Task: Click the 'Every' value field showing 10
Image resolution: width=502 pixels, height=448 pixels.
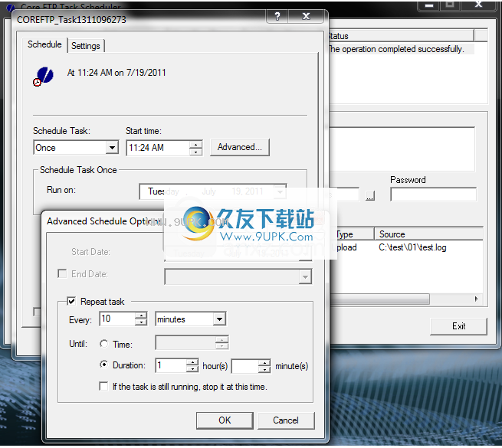Action: [116, 319]
